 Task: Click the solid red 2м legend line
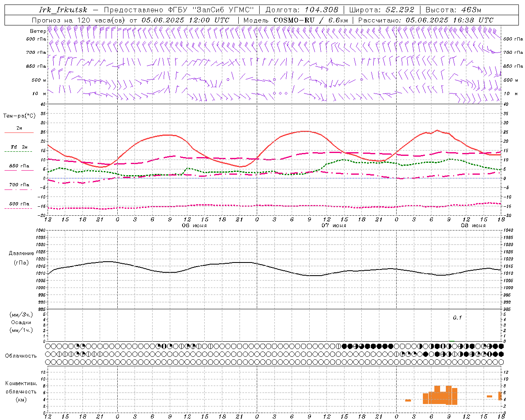(x=19, y=133)
